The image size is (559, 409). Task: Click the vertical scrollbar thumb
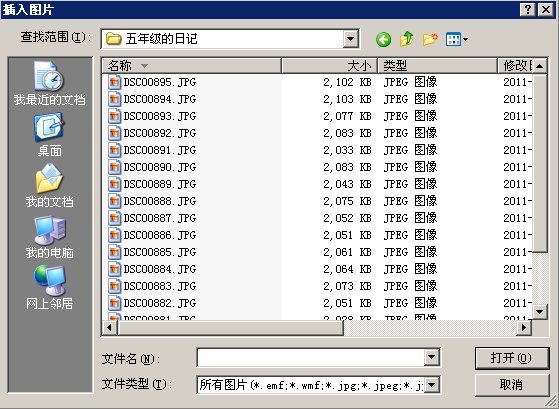[539, 163]
